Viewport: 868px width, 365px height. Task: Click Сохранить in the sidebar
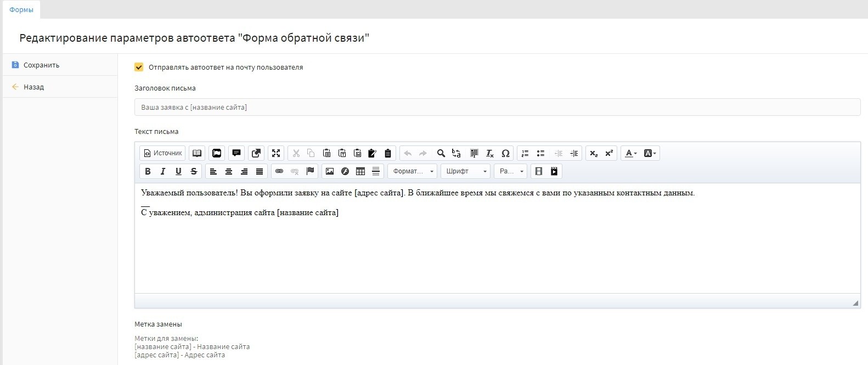point(41,65)
